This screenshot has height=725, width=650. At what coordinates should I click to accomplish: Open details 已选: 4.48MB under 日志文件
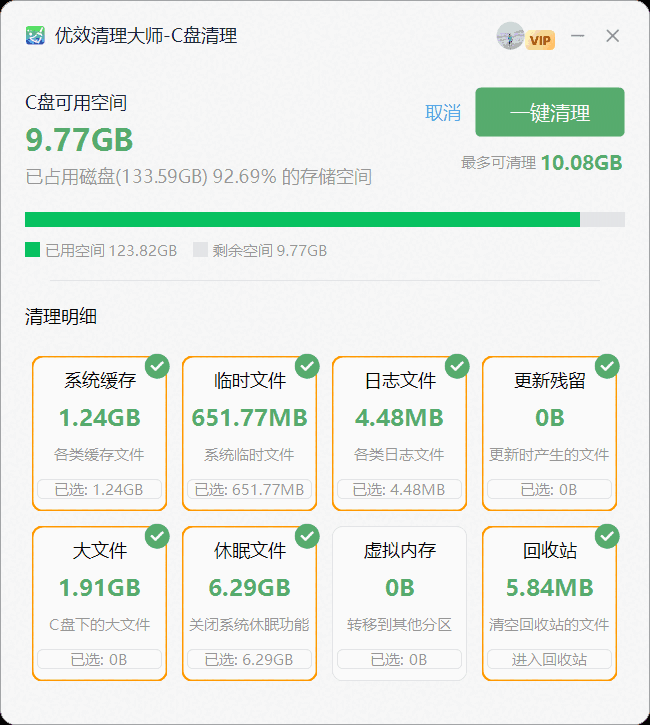click(x=399, y=489)
